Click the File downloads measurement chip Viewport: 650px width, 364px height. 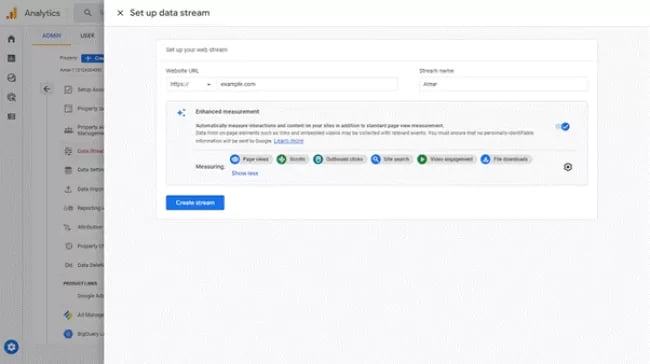[x=506, y=159]
